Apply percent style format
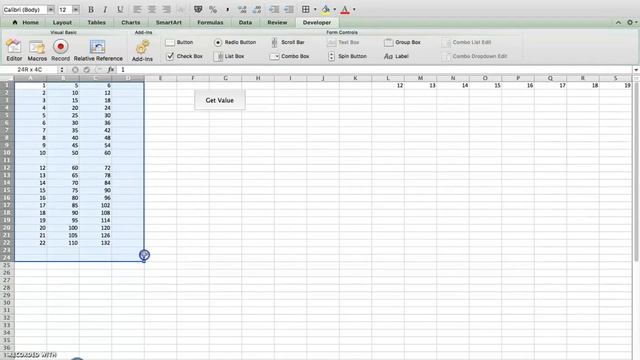 213,9
